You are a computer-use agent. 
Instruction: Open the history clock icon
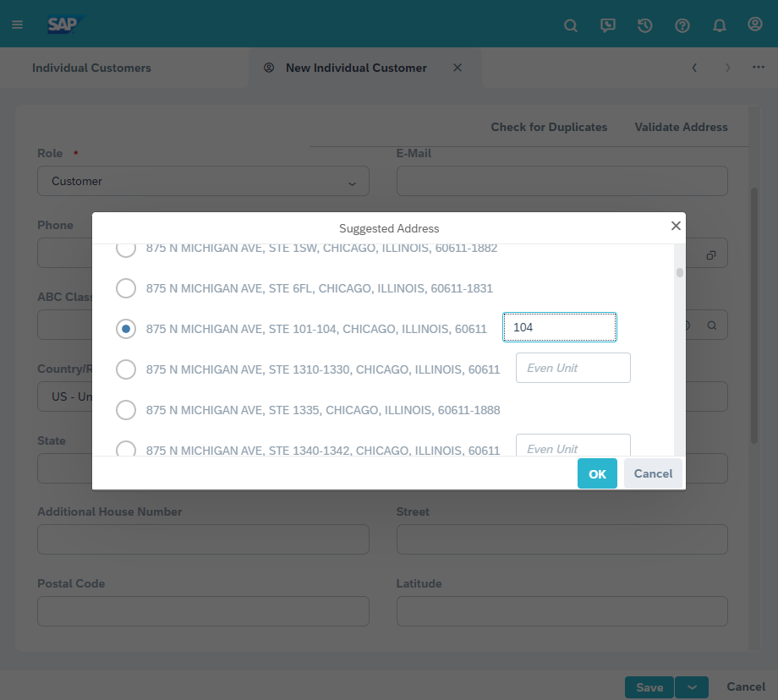point(645,25)
